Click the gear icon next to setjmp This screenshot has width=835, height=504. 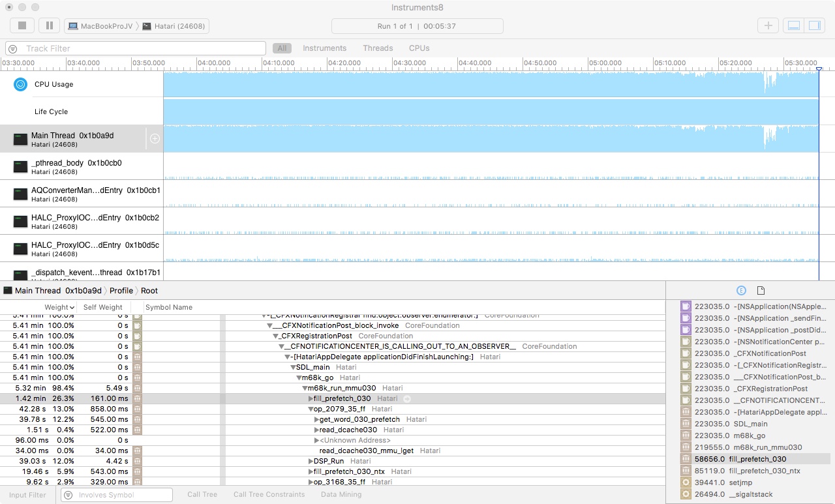click(x=686, y=482)
